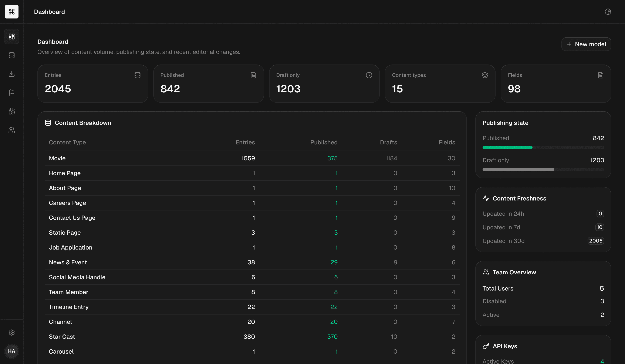625x364 pixels.
Task: Click the Team Overview users icon
Action: (486, 272)
